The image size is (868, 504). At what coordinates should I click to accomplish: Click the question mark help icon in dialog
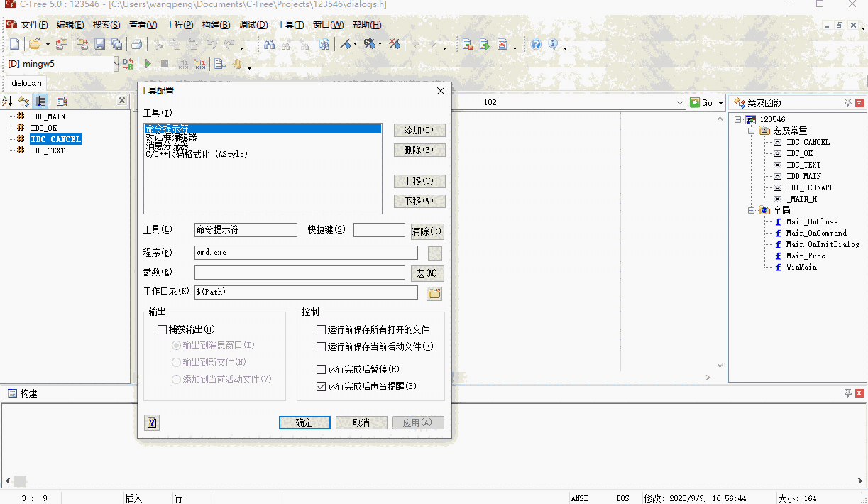tap(151, 422)
